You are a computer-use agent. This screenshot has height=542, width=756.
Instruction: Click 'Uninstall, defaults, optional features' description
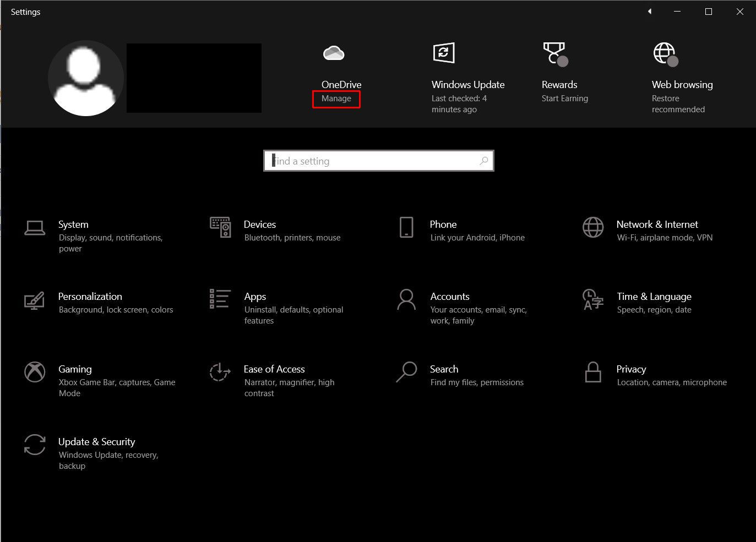click(294, 315)
